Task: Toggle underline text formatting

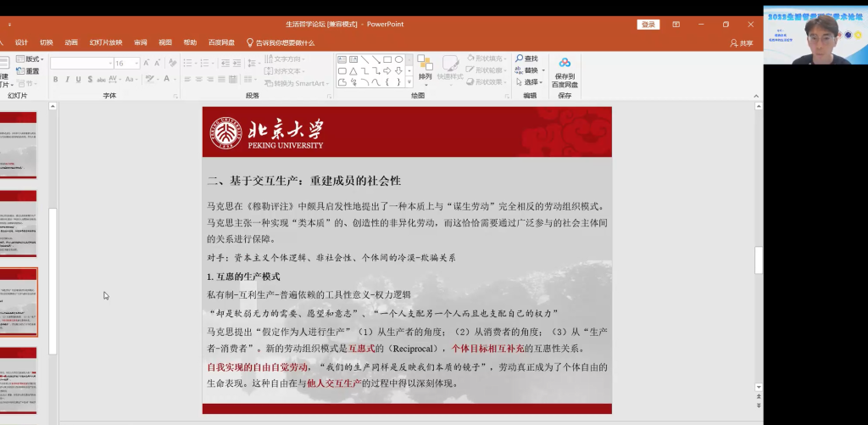Action: coord(79,79)
